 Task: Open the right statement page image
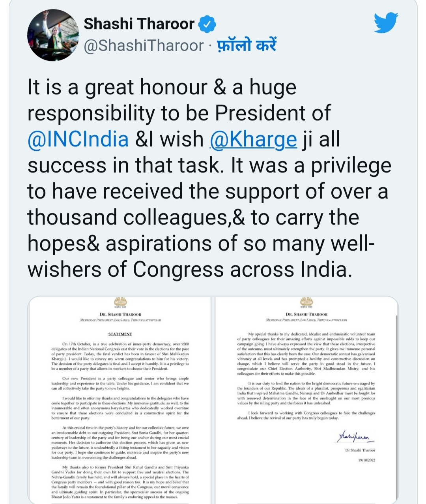click(x=306, y=399)
